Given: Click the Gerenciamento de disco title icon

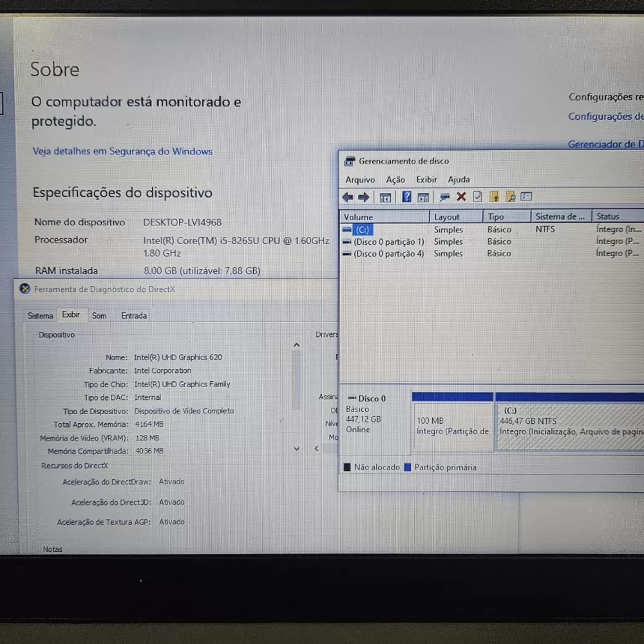Looking at the screenshot, I should pos(350,161).
